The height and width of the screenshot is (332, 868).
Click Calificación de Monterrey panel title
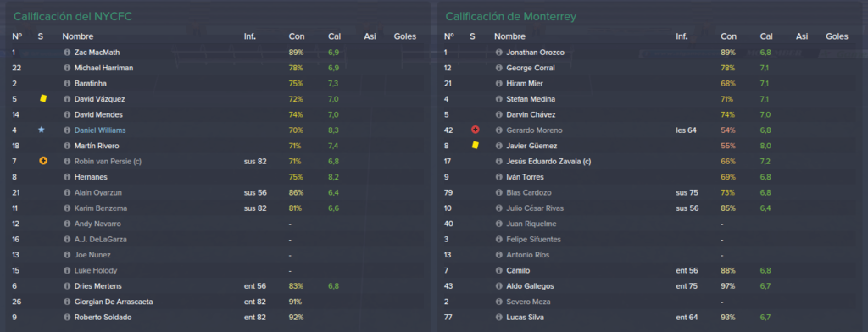pos(510,17)
